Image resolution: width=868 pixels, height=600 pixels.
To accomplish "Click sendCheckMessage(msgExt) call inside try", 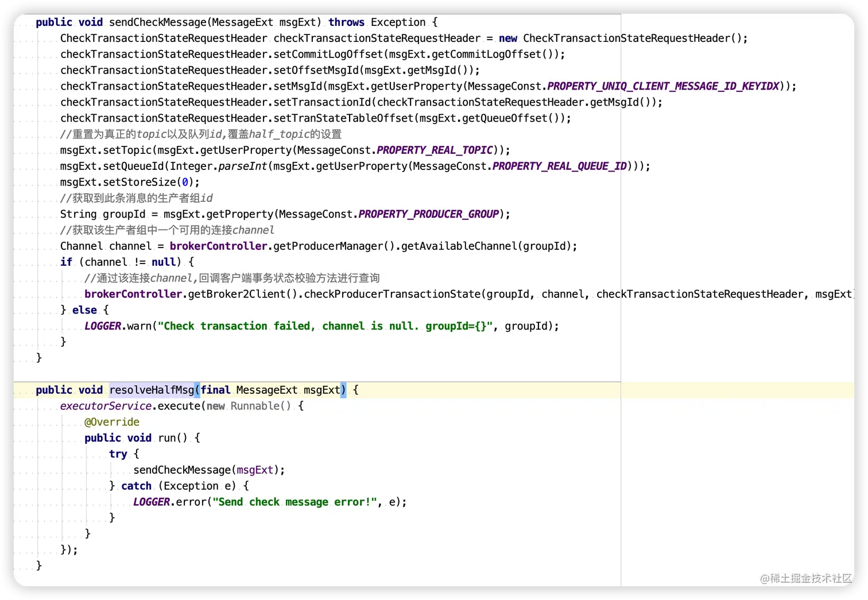I will tap(209, 471).
